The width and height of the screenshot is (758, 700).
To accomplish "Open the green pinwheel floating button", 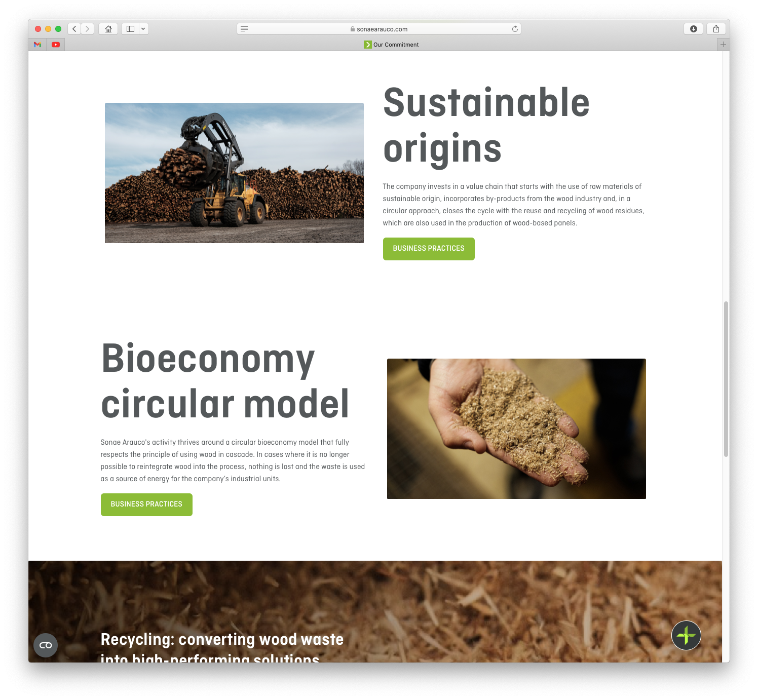I will click(x=686, y=635).
